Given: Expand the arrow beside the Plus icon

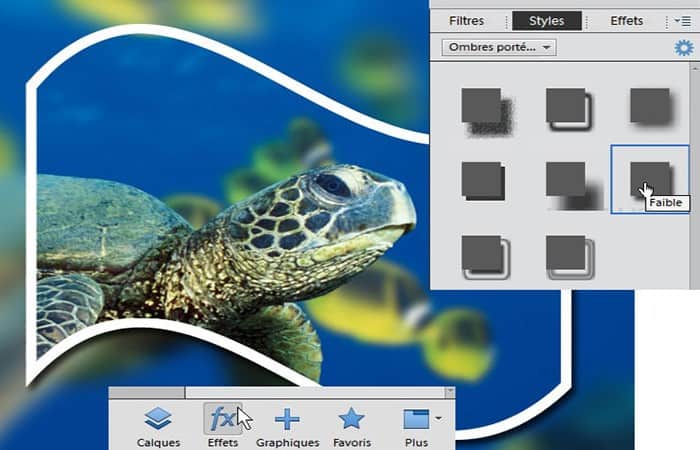Looking at the screenshot, I should point(438,418).
